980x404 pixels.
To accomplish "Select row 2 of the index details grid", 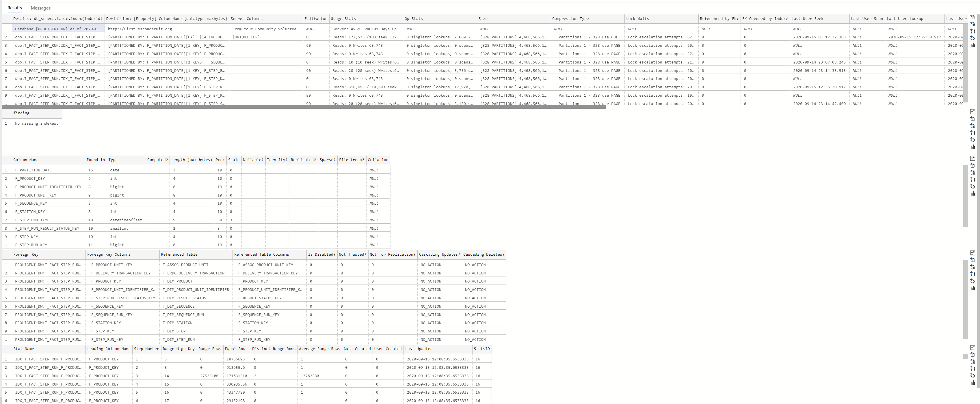I will click(57, 37).
